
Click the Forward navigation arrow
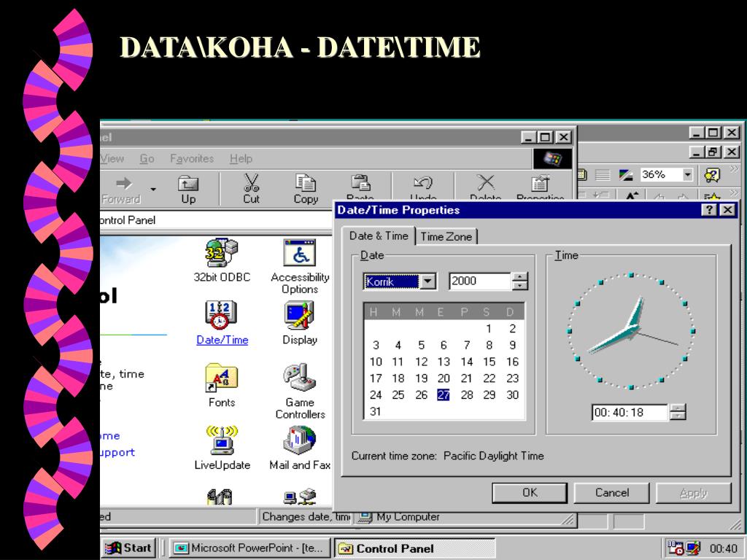coord(122,189)
